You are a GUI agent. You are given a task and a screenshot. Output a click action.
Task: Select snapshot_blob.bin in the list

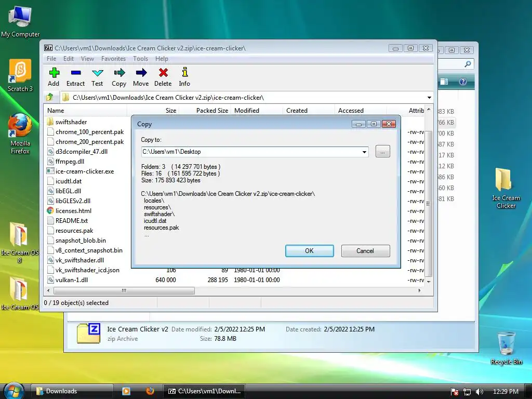pos(77,241)
